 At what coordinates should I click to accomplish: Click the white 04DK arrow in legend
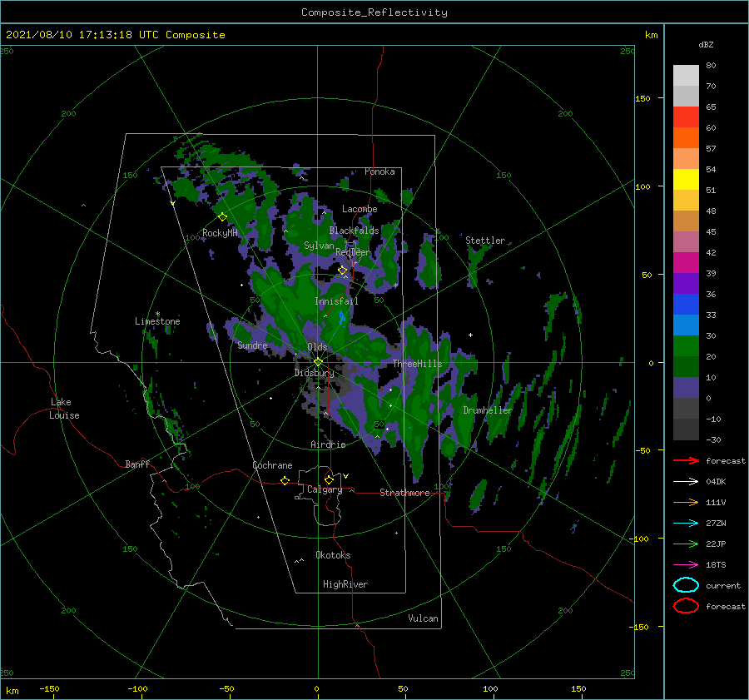click(686, 481)
